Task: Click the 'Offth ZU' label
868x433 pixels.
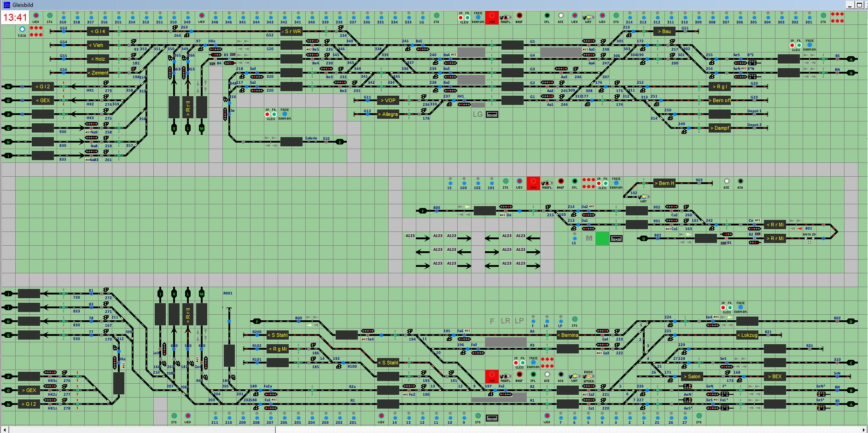Action: [x=809, y=235]
